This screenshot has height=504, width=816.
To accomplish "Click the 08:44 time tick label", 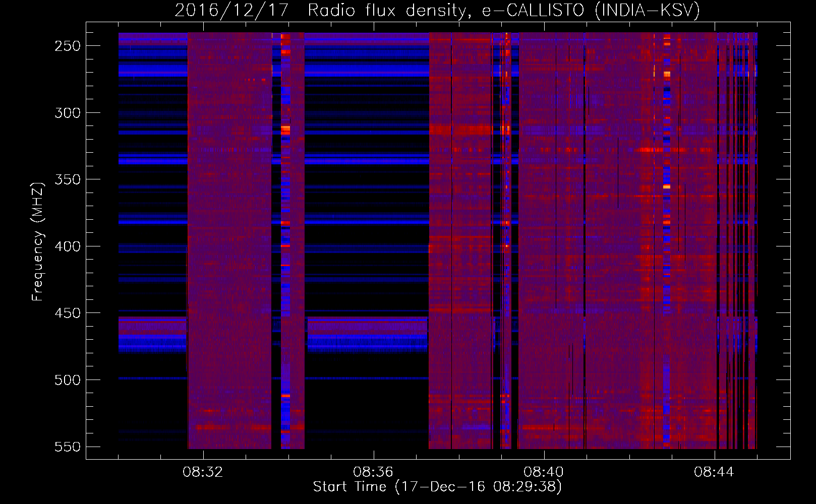I will pyautogui.click(x=714, y=472).
